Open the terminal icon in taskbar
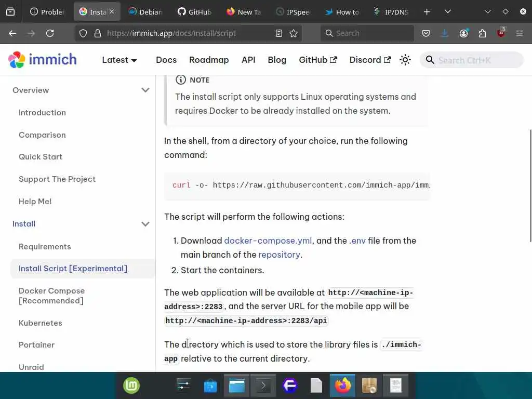 click(x=263, y=386)
